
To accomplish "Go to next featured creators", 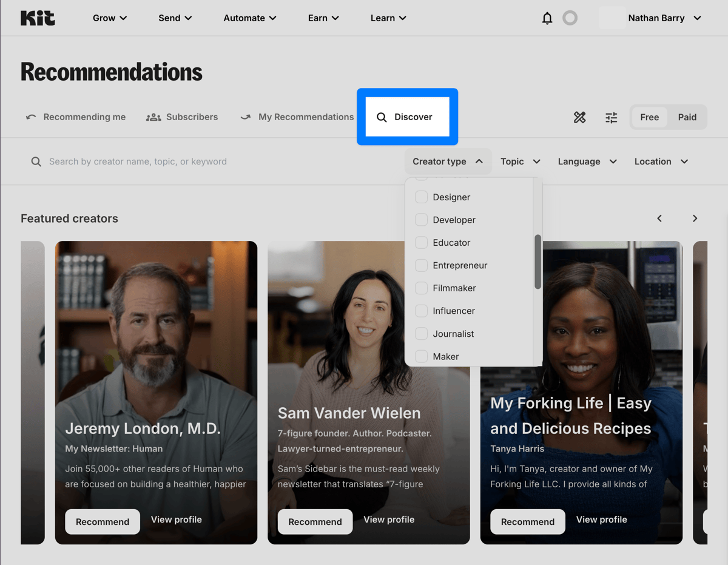I will [695, 218].
